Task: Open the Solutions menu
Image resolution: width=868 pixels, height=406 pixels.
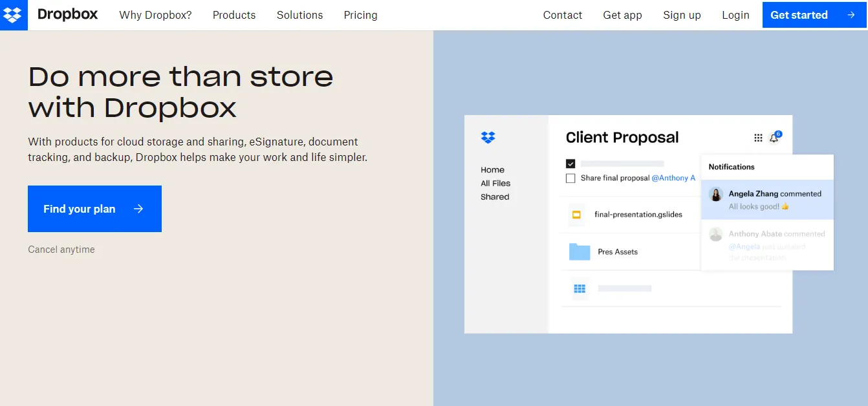Action: click(299, 15)
